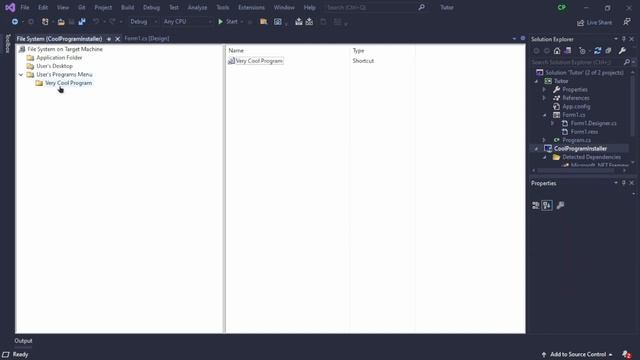Click the Very Cool Program shortcut icon
This screenshot has width=640, height=360.
231,61
